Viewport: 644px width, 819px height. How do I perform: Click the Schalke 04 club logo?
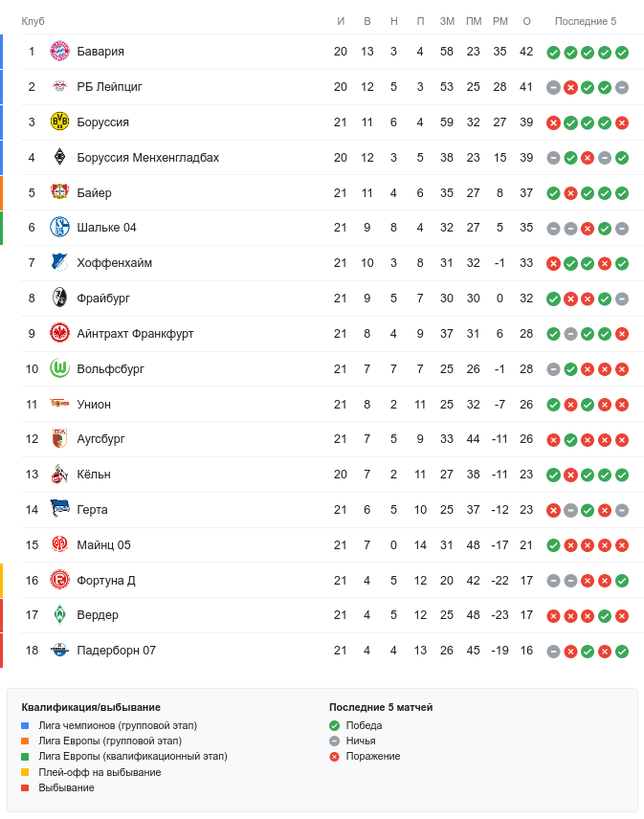(x=60, y=228)
